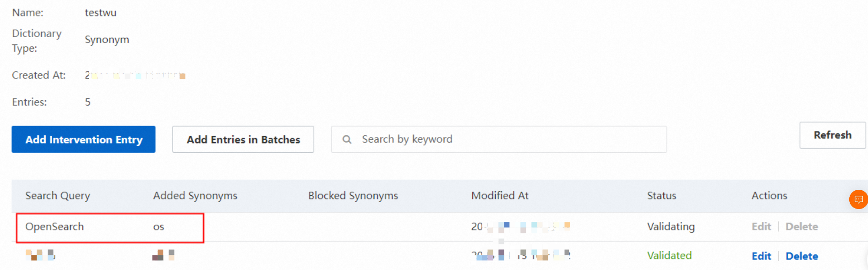Click the orange feedback chat icon
This screenshot has width=868, height=270.
tap(859, 199)
